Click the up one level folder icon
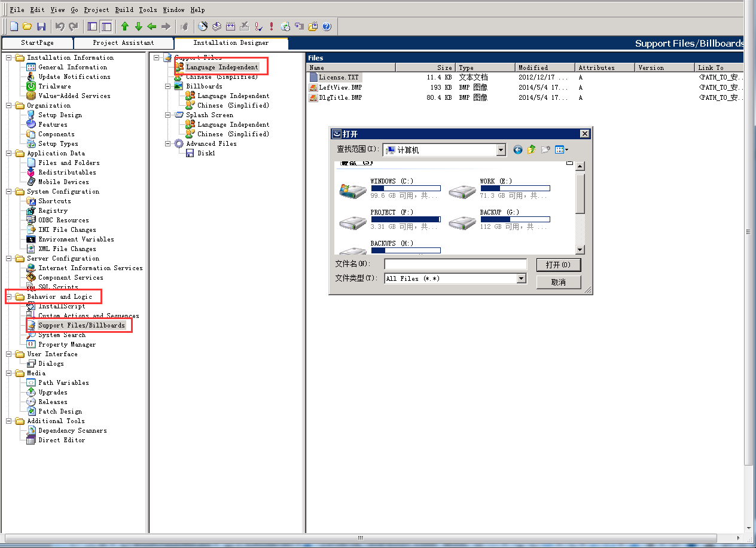 click(x=531, y=150)
